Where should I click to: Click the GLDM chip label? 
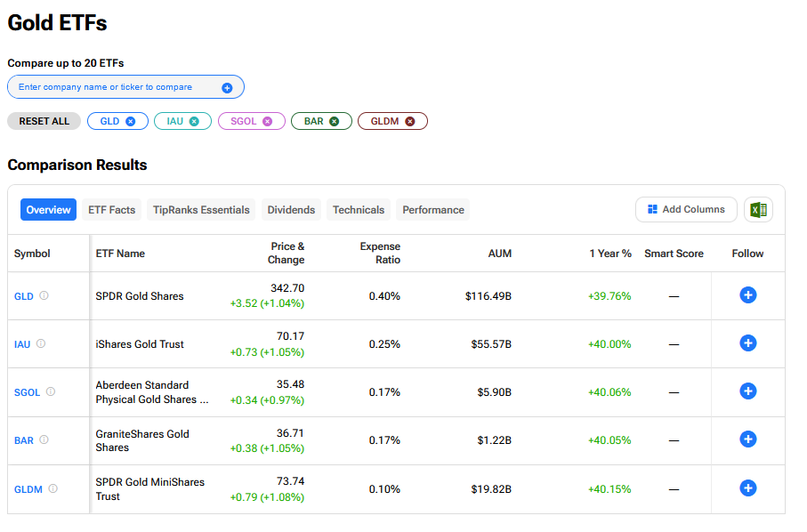tap(385, 121)
